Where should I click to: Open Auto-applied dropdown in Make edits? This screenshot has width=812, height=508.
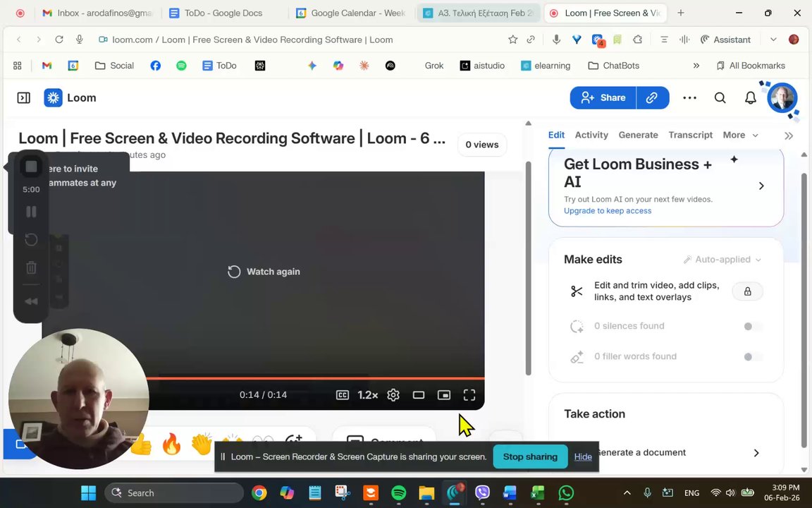722,259
